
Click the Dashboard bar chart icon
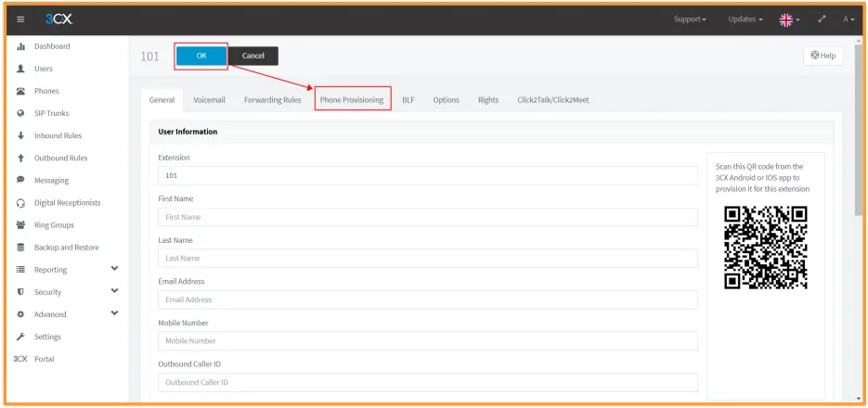[x=21, y=46]
